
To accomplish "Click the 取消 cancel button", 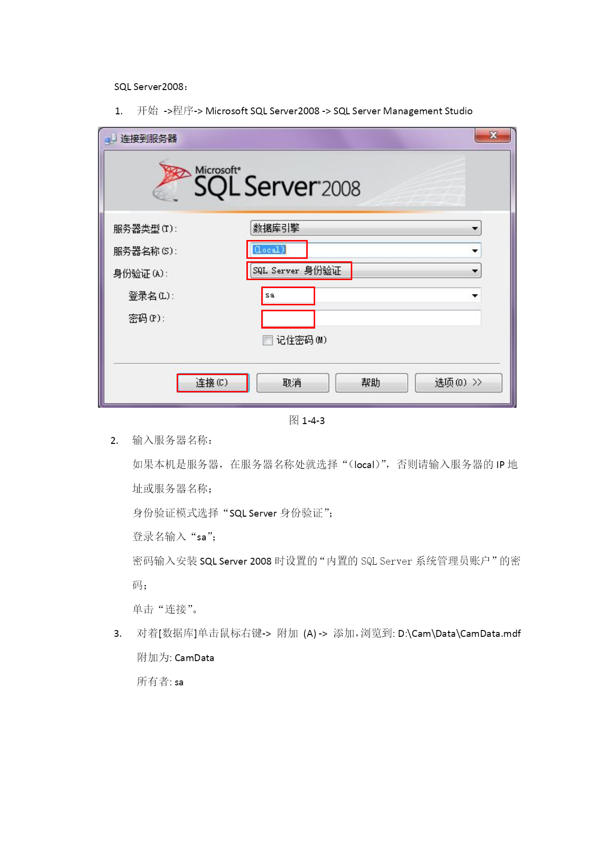I will [x=292, y=383].
